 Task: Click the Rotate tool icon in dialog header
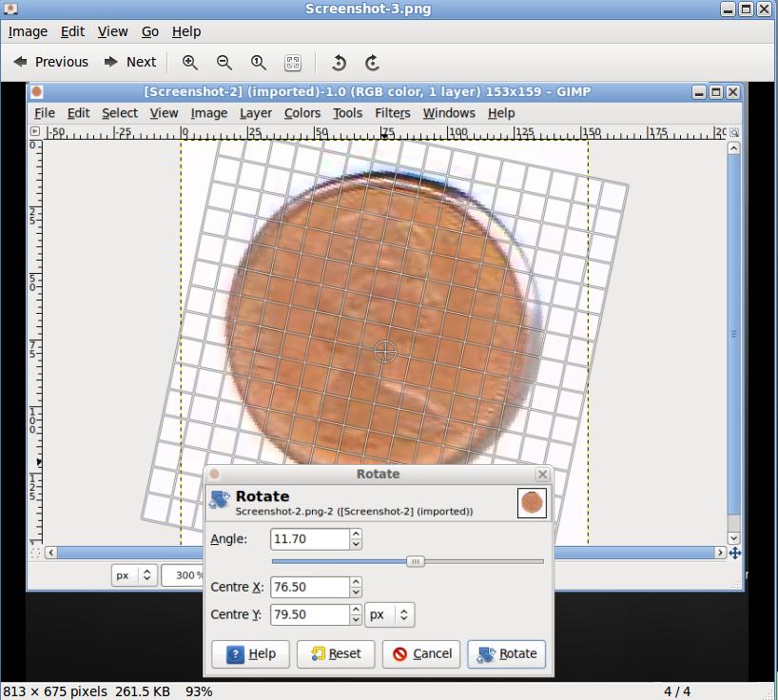220,499
